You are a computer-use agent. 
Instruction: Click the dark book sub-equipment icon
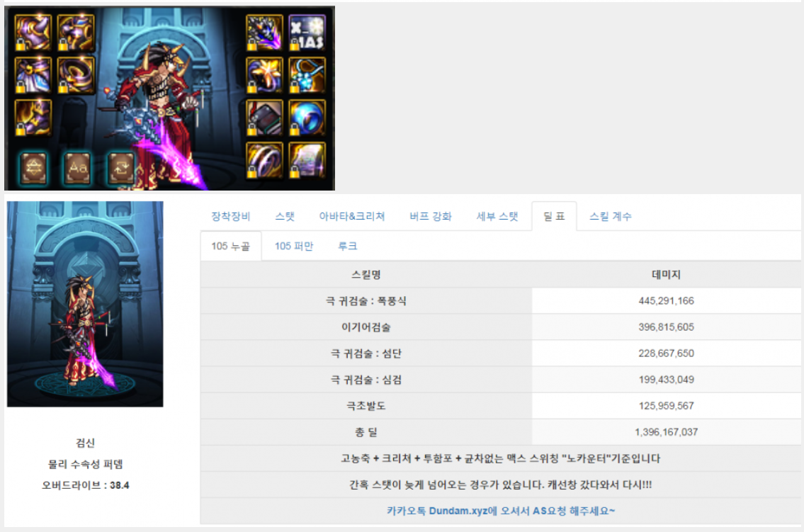pyautogui.click(x=265, y=118)
